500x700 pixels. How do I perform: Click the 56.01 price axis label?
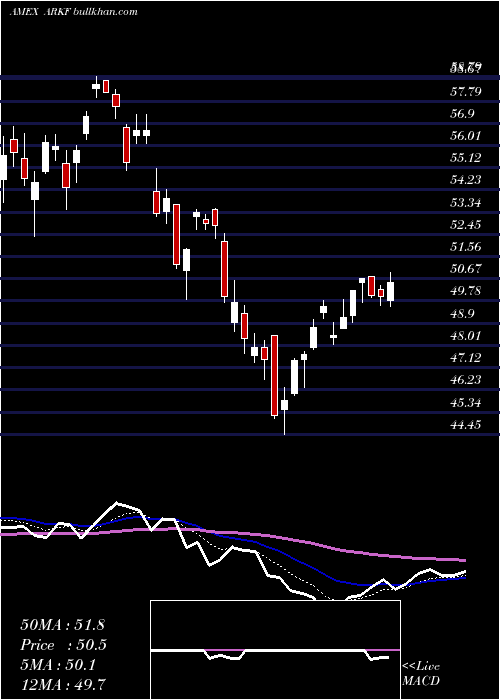click(x=466, y=136)
